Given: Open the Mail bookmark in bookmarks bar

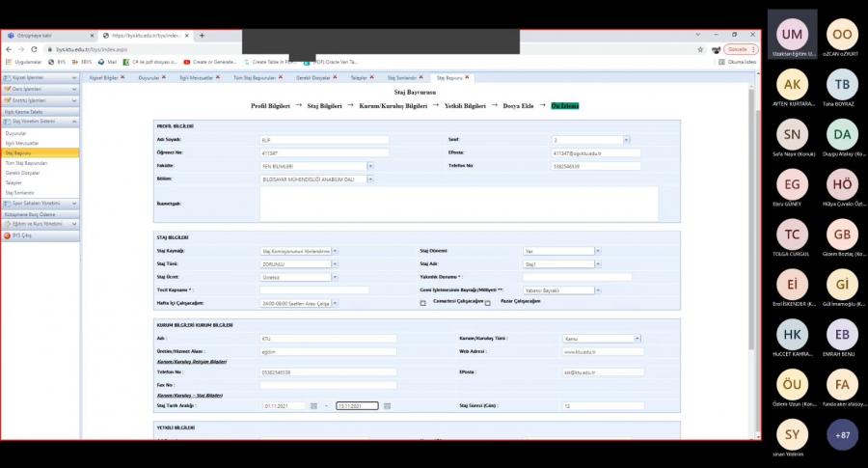Looking at the screenshot, I should [x=108, y=62].
